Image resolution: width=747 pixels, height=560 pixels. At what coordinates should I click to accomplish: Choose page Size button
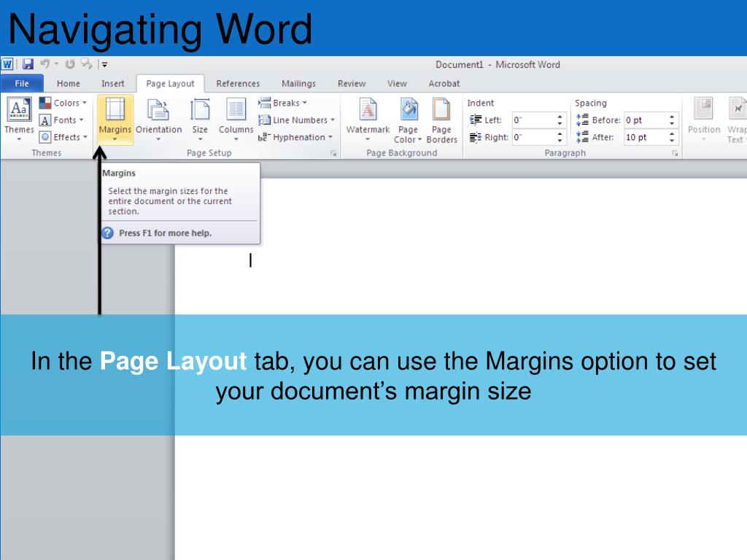coord(200,120)
